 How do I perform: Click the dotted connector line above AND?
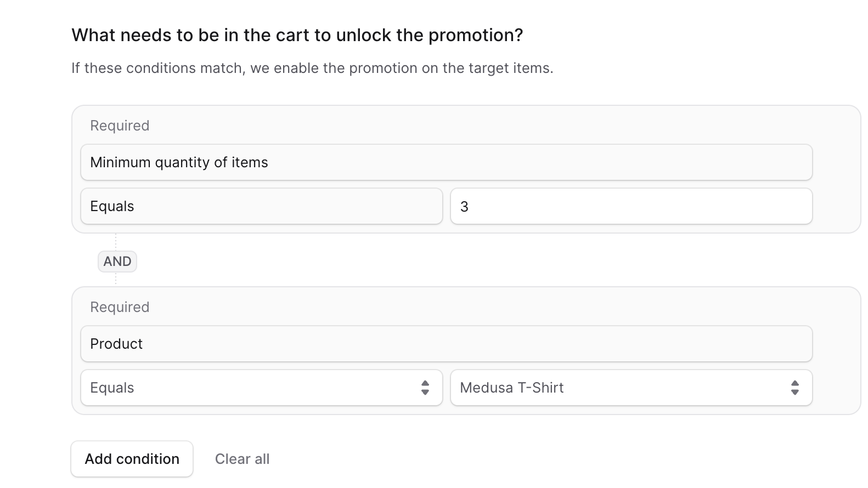(x=116, y=242)
